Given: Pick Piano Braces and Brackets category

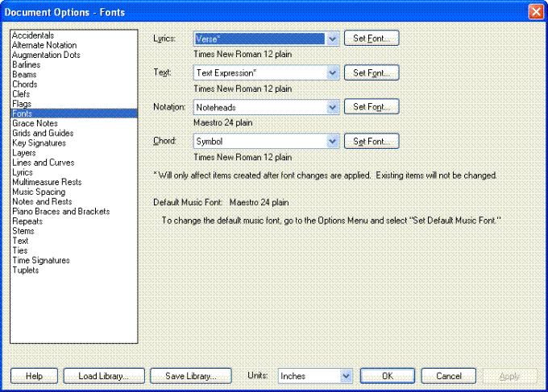Looking at the screenshot, I should tap(60, 212).
